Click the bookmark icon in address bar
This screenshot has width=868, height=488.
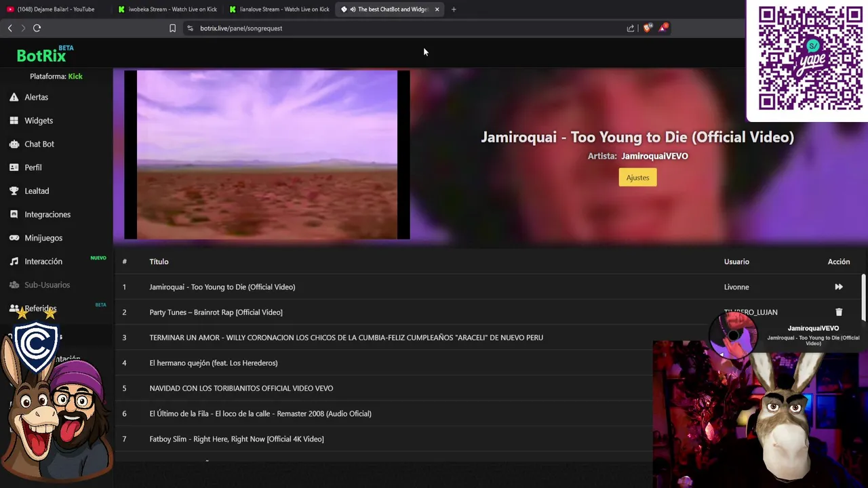pyautogui.click(x=172, y=28)
